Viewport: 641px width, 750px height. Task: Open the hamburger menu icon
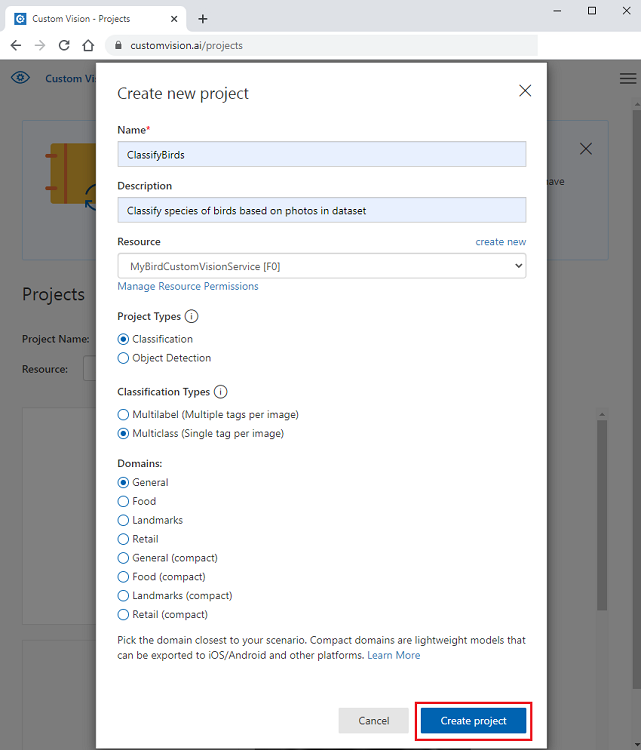628,78
